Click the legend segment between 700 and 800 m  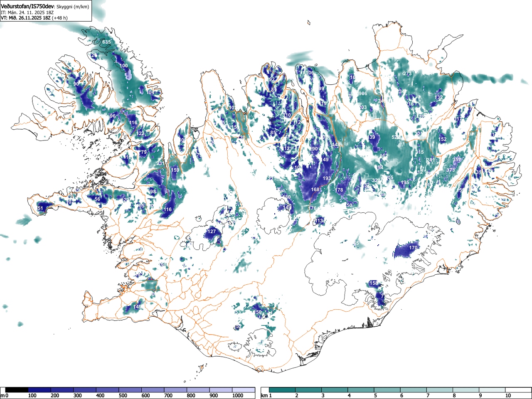click(175, 390)
